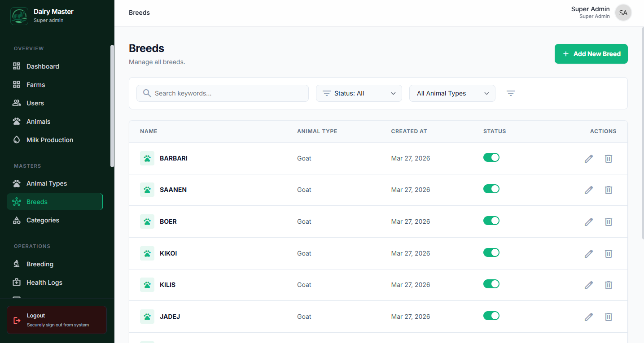Click the sidebar vertical scrollbar

(x=112, y=106)
